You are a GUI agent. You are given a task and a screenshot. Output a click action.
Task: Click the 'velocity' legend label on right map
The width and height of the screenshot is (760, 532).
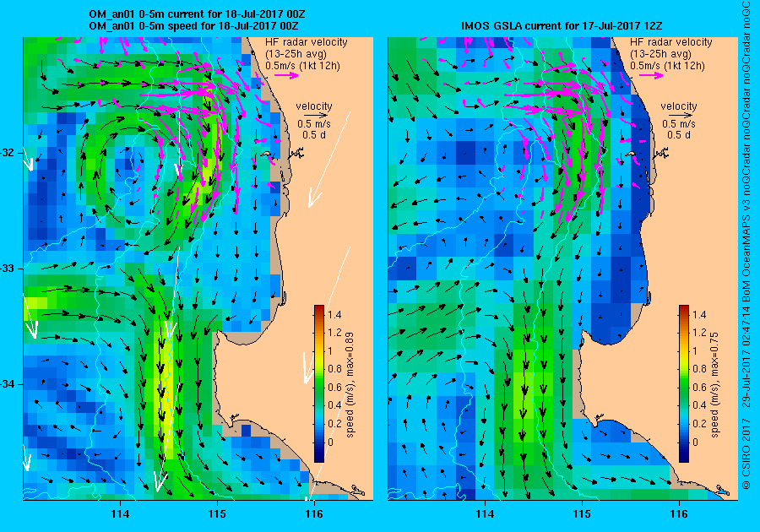(x=679, y=106)
